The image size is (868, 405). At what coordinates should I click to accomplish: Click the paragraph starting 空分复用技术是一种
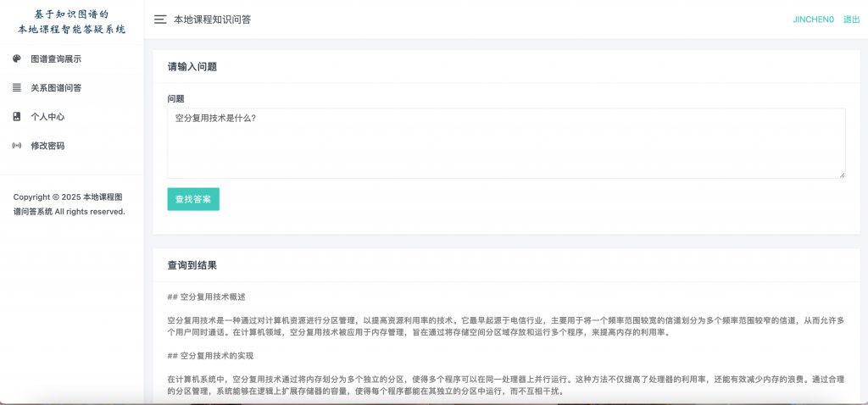click(506, 326)
